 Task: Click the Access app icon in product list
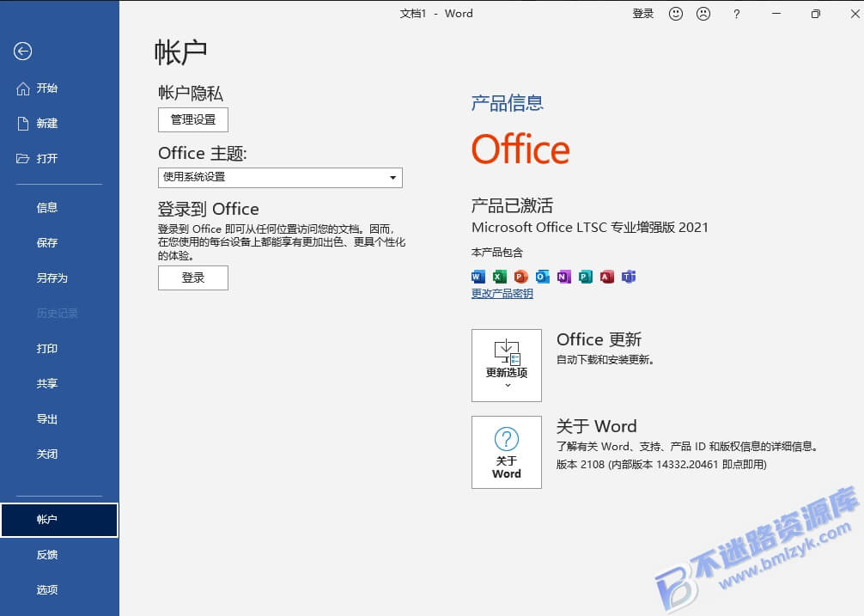[607, 277]
